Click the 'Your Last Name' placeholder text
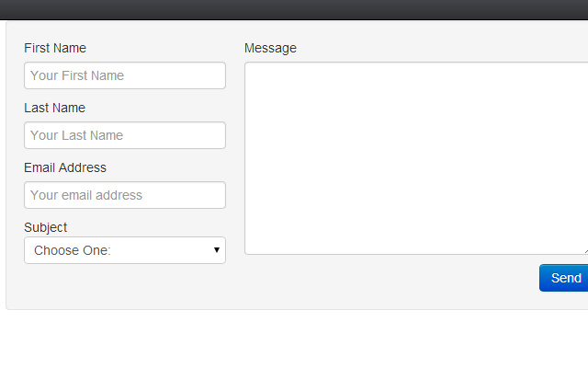 pyautogui.click(x=77, y=135)
